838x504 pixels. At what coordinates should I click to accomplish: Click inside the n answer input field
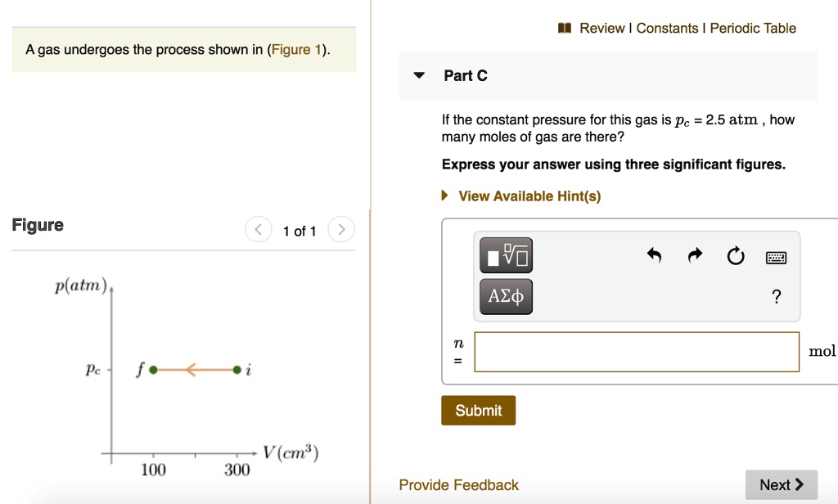(636, 351)
